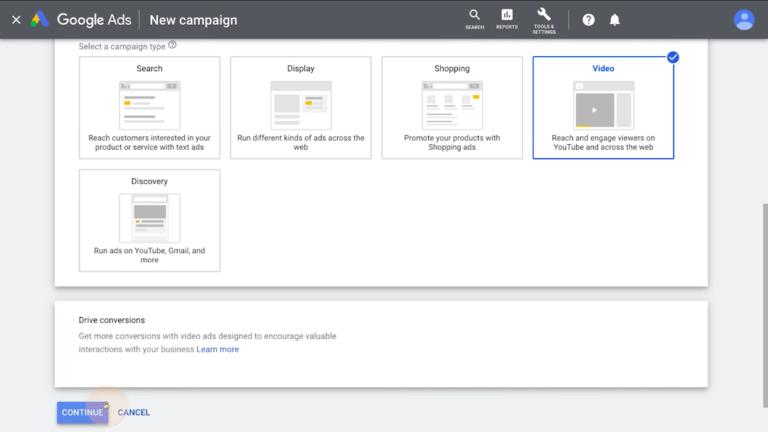This screenshot has height=432, width=768.
Task: Click the CONTINUE button
Action: coord(82,412)
